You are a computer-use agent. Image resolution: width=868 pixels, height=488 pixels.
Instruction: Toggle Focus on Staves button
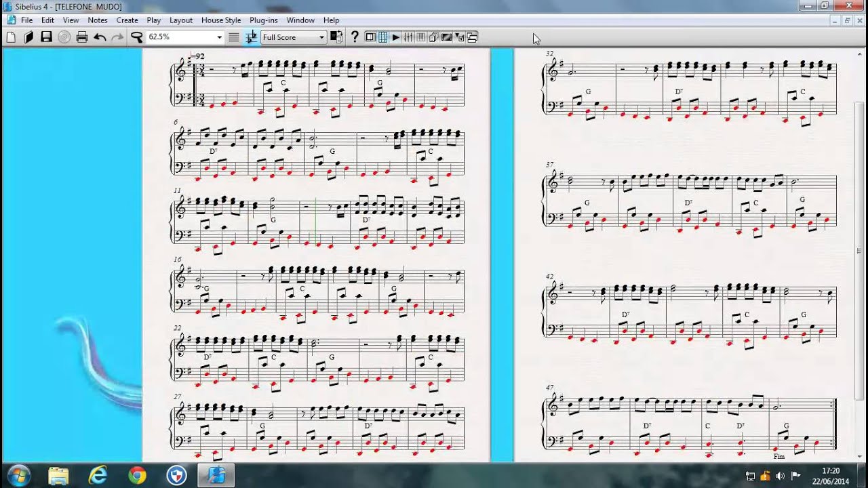tap(233, 37)
